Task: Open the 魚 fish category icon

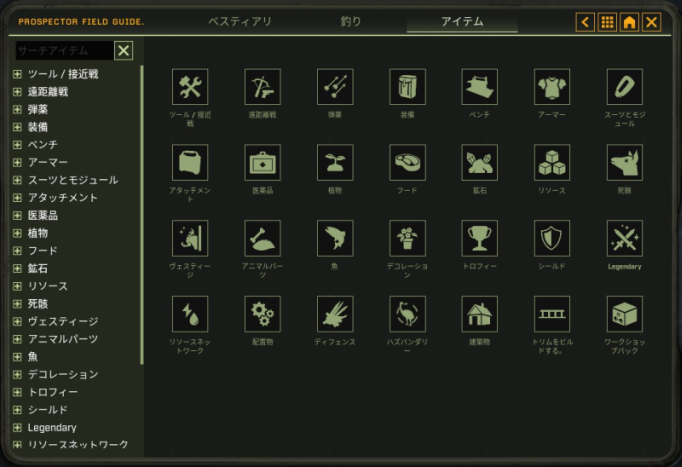Action: [335, 238]
